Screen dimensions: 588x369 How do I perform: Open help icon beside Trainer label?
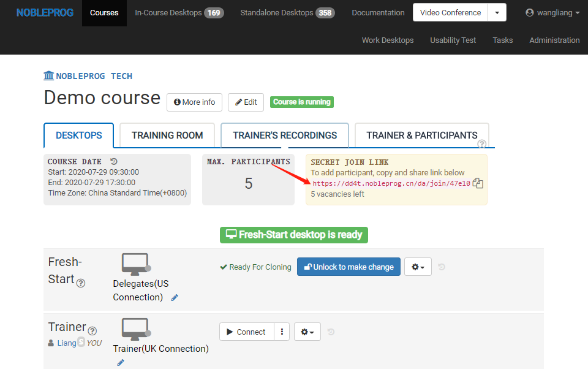92,331
